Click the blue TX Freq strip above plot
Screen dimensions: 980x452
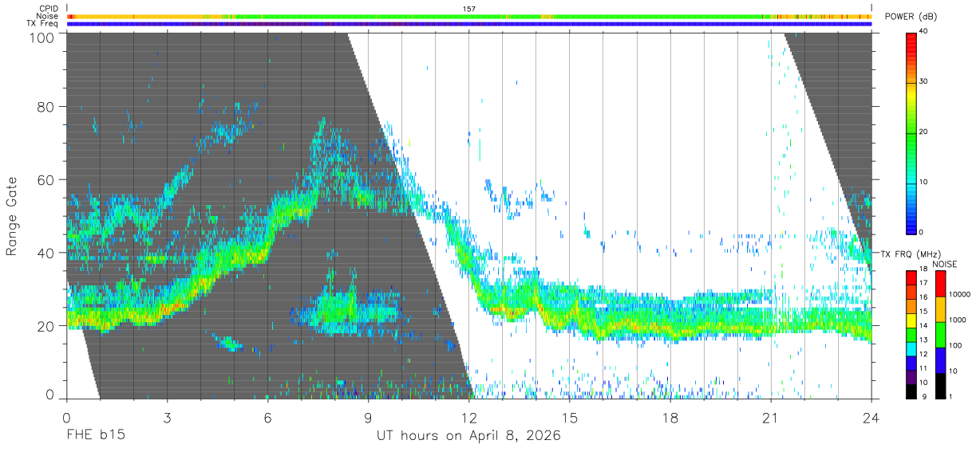click(x=469, y=24)
